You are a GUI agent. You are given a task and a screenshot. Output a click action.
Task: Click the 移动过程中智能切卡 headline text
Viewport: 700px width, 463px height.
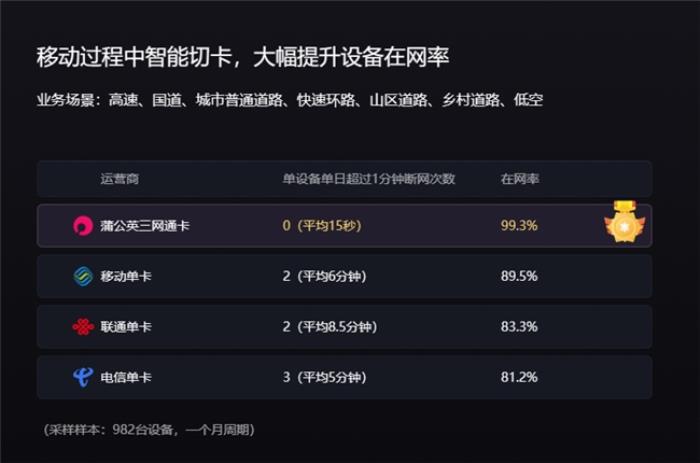point(134,57)
